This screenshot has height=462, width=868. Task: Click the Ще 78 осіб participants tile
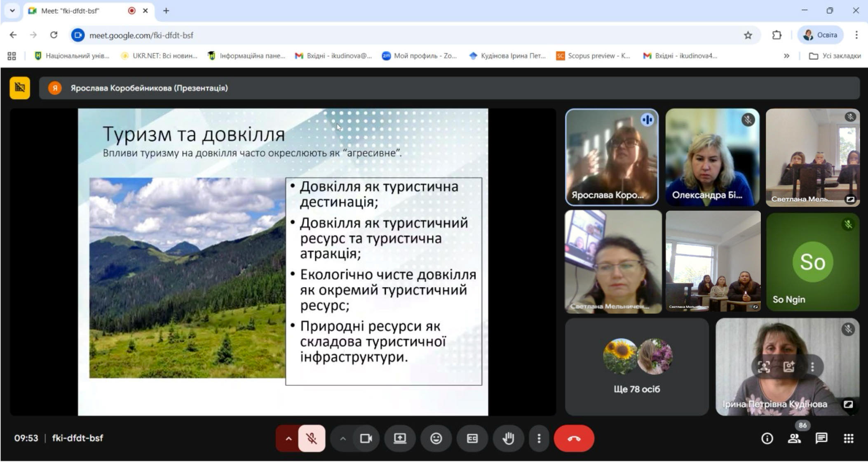(x=637, y=366)
